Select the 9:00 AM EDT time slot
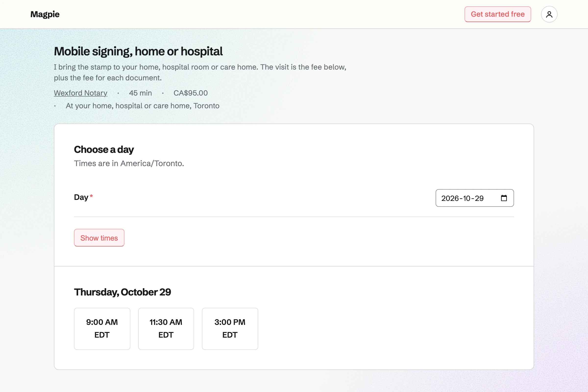 pos(102,329)
